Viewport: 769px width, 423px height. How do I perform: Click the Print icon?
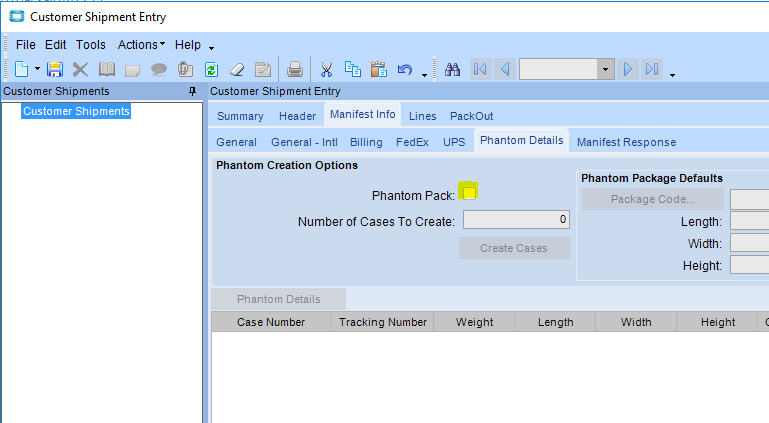(294, 69)
